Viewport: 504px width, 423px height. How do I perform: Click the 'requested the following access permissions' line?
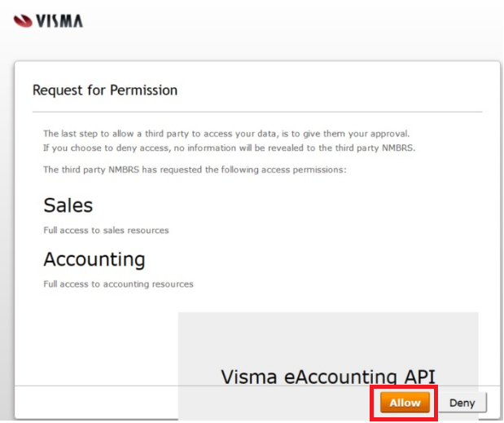click(x=195, y=170)
